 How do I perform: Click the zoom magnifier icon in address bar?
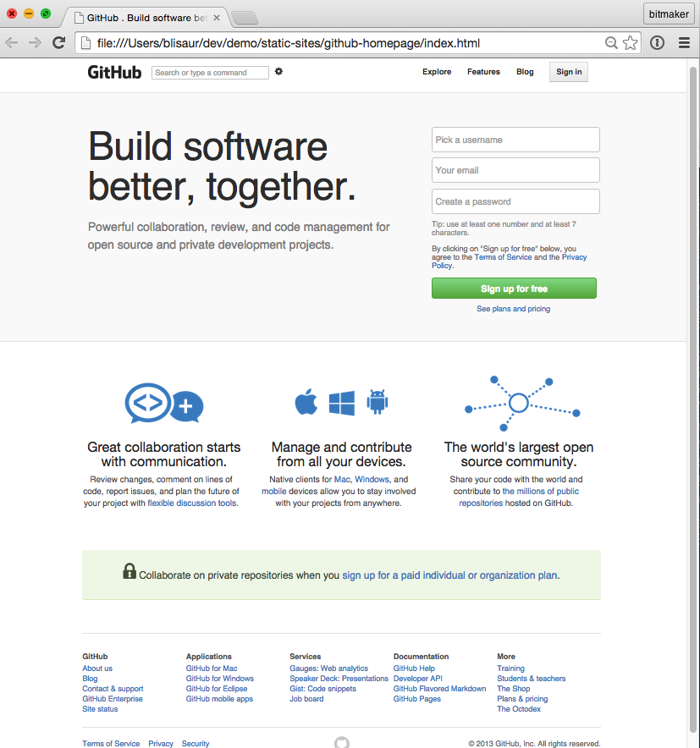tap(611, 43)
